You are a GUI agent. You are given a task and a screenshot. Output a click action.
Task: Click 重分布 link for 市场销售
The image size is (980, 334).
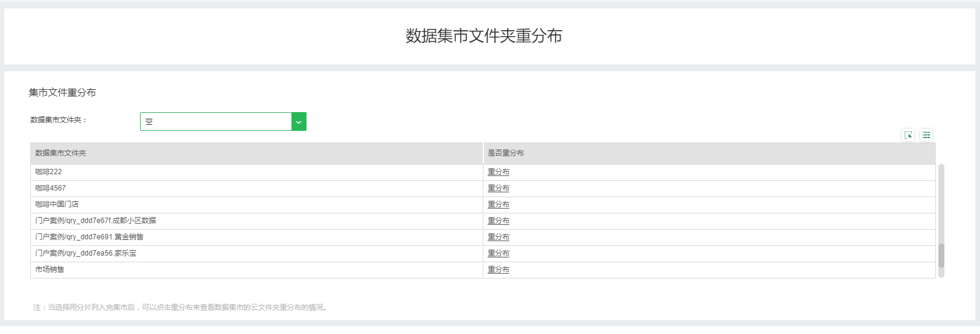(498, 270)
